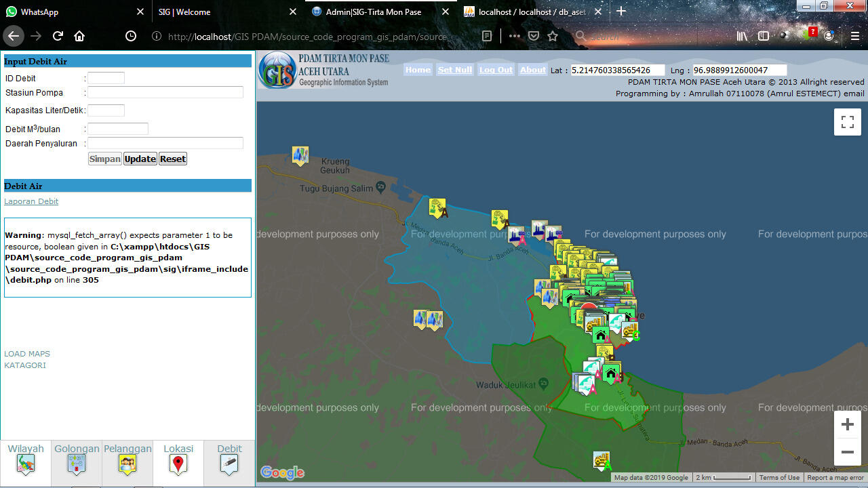Select the Debit pipe icon
The image size is (868, 488).
pyautogui.click(x=229, y=464)
